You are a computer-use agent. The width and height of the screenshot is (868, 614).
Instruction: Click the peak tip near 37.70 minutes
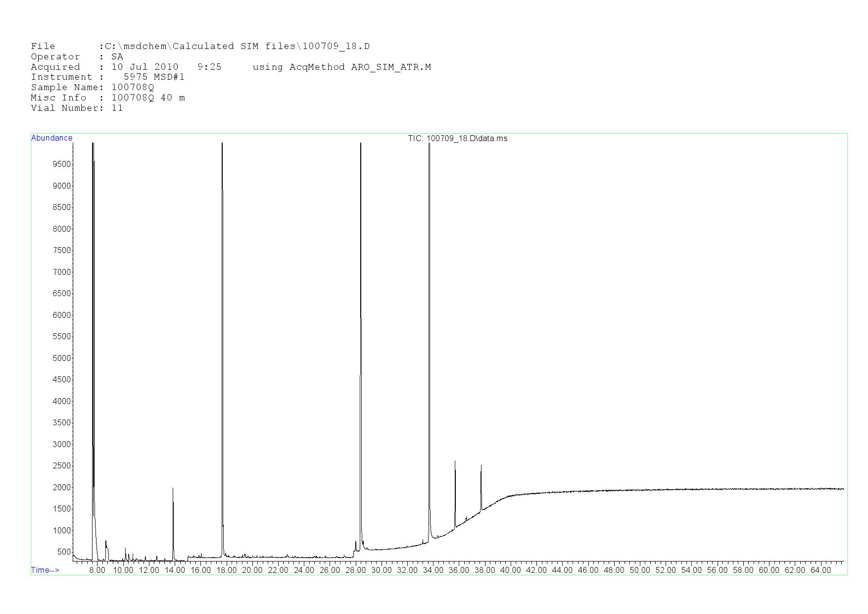(x=481, y=466)
